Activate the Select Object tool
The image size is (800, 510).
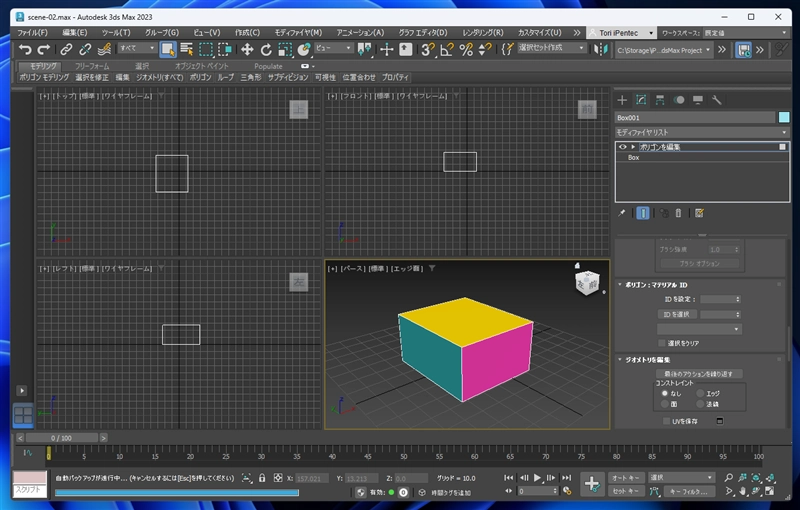click(x=168, y=49)
